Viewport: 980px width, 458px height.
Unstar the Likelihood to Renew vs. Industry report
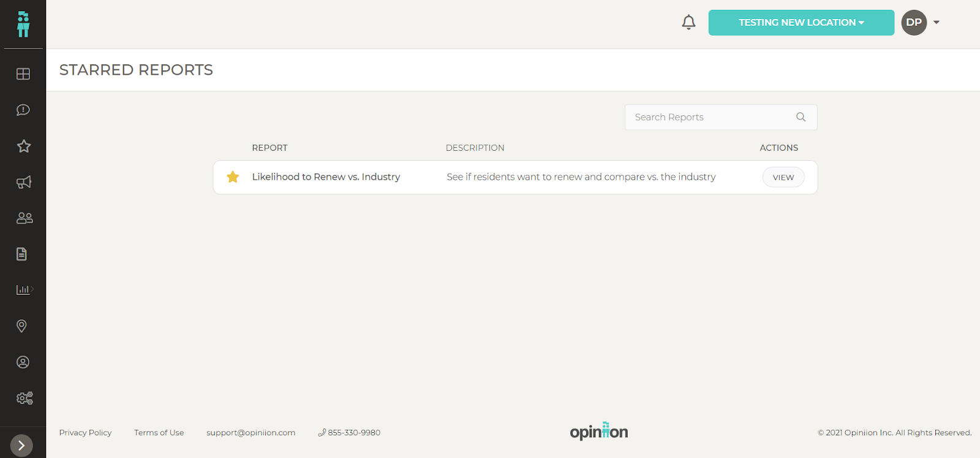point(233,177)
